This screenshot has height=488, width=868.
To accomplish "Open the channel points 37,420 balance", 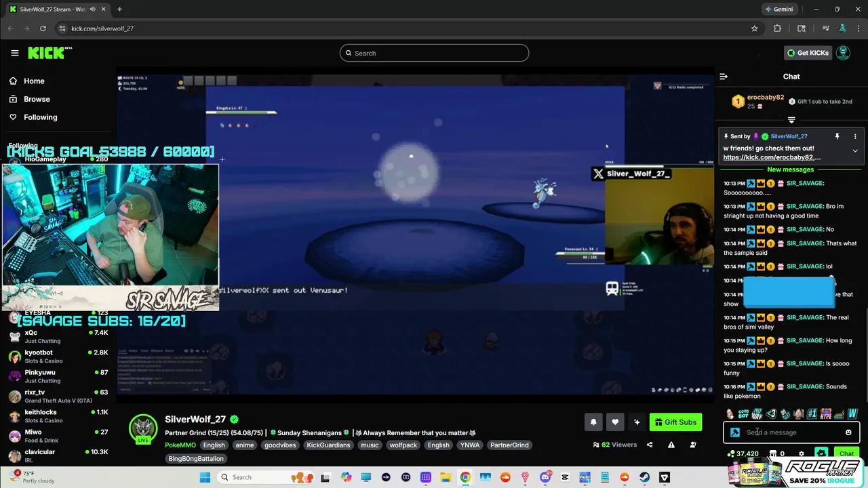I will (743, 453).
